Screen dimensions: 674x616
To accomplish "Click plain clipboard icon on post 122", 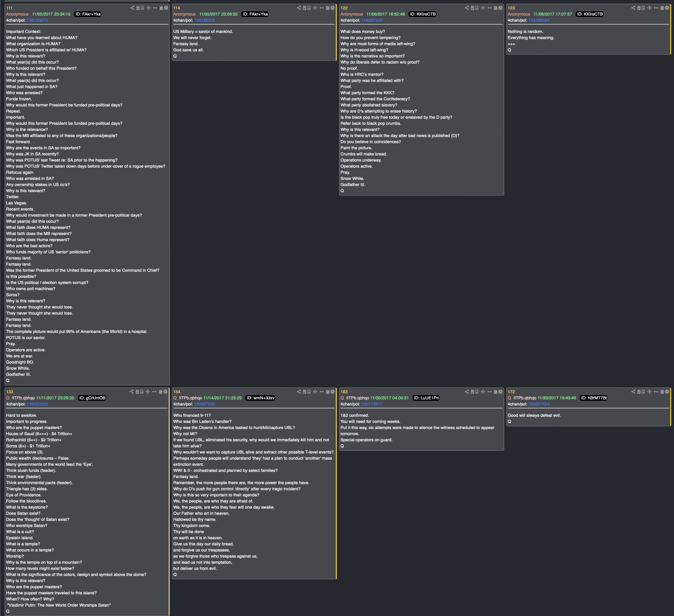I will [x=495, y=8].
